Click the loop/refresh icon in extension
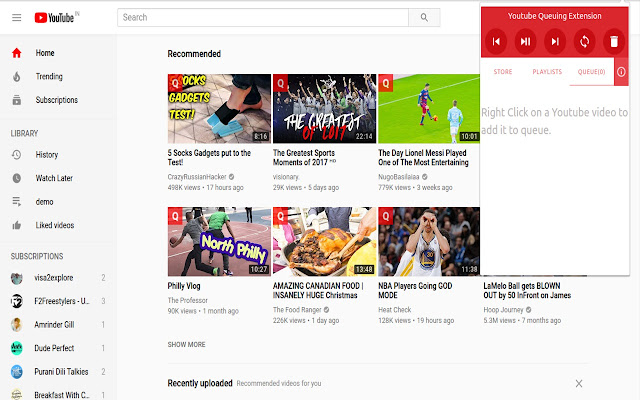640x400 pixels. point(584,41)
